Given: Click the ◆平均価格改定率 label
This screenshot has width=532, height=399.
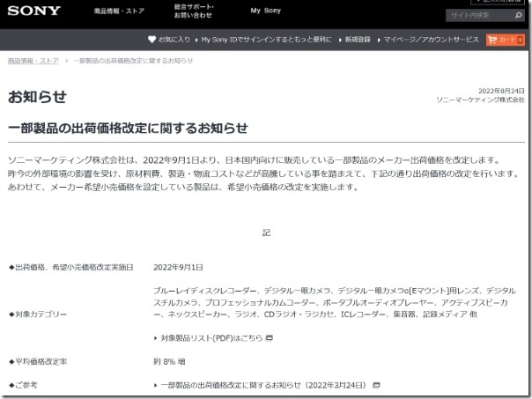Looking at the screenshot, I should click(x=38, y=362).
